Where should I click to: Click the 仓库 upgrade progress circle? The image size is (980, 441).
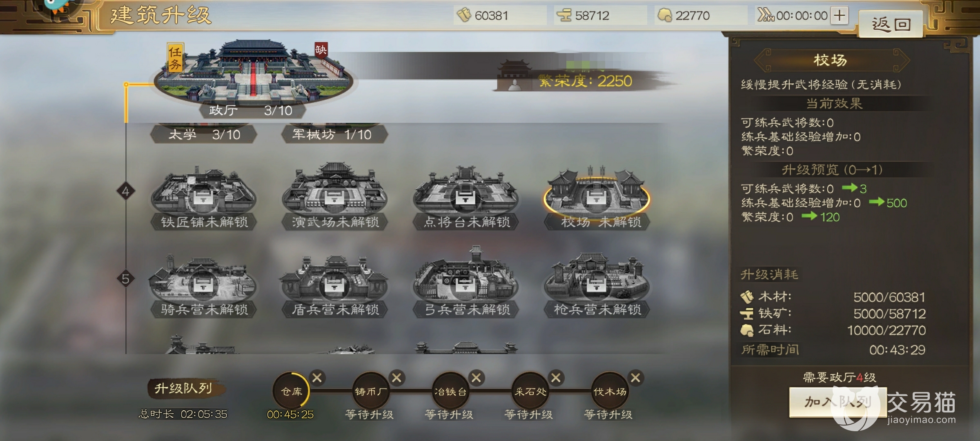pos(291,391)
